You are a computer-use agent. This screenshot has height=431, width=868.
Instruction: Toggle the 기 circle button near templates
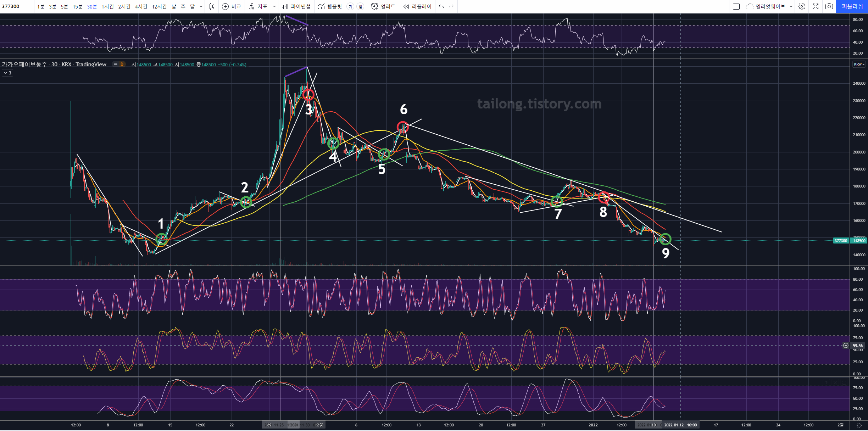pyautogui.click(x=350, y=6)
